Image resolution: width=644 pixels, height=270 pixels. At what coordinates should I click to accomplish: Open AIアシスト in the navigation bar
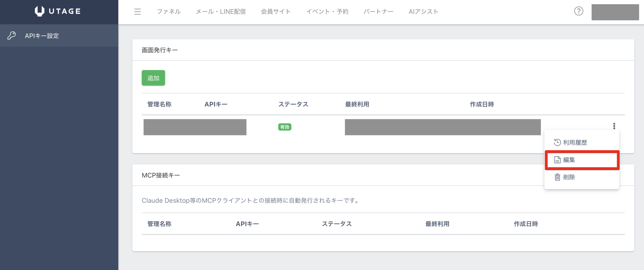coord(423,12)
